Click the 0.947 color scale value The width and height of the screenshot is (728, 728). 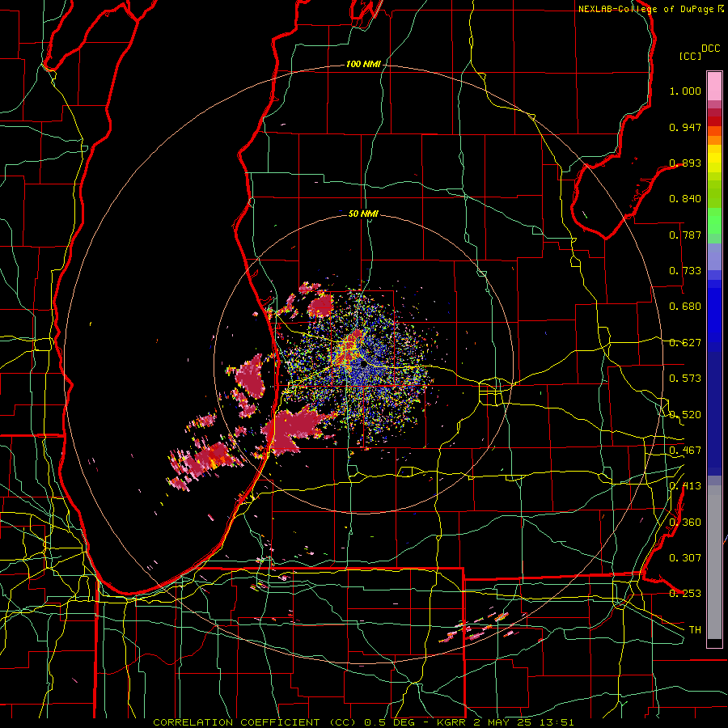click(x=685, y=127)
